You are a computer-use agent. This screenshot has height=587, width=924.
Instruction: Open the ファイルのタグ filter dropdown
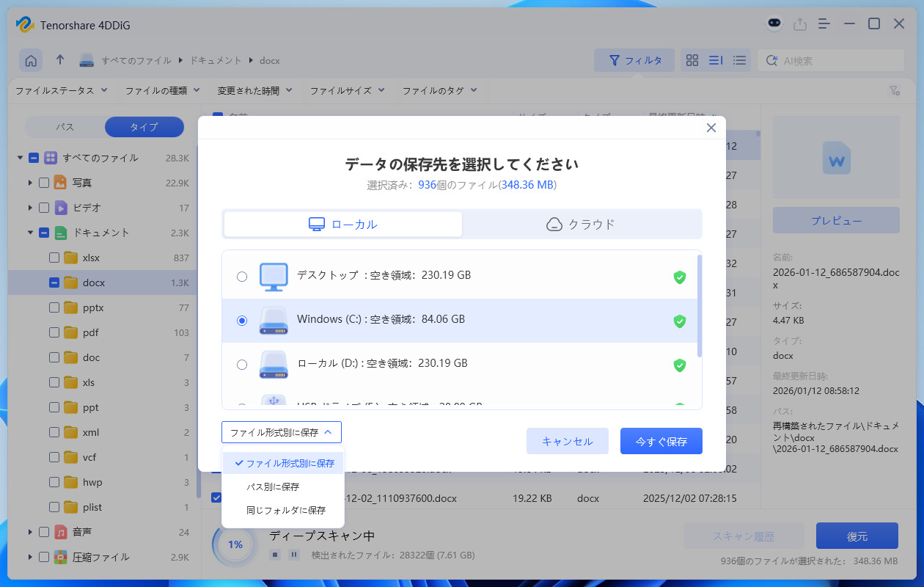tap(439, 91)
